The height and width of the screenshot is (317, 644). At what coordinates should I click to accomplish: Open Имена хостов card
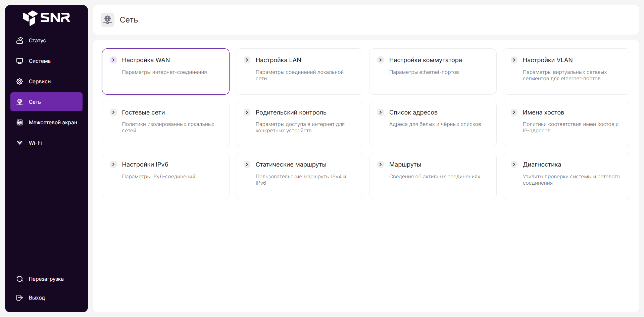566,124
